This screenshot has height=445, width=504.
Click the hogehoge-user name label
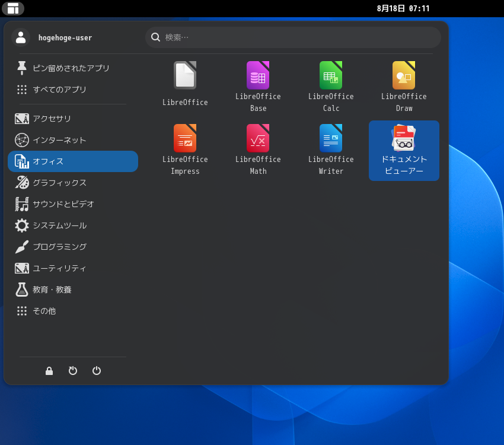pyautogui.click(x=65, y=37)
